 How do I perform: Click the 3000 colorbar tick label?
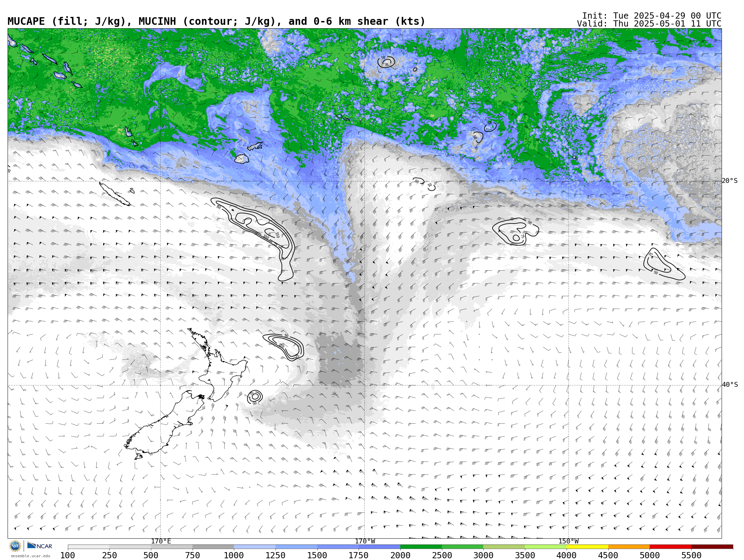pos(483,555)
